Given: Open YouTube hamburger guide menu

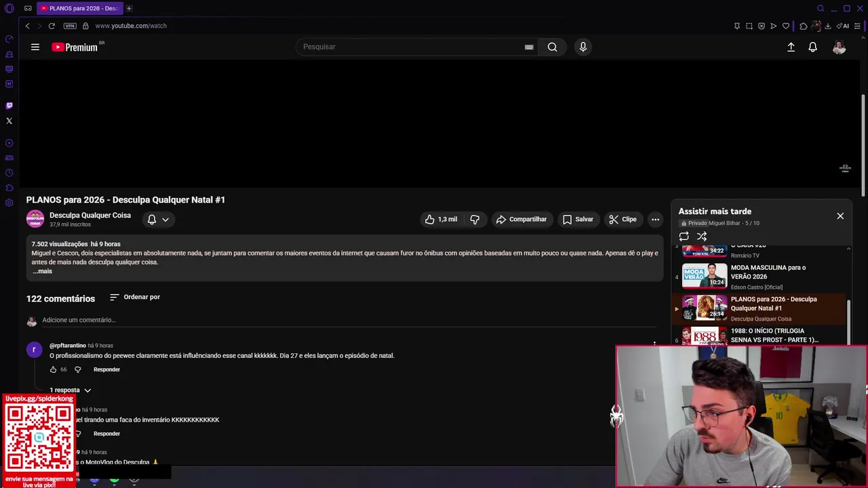Looking at the screenshot, I should [35, 47].
